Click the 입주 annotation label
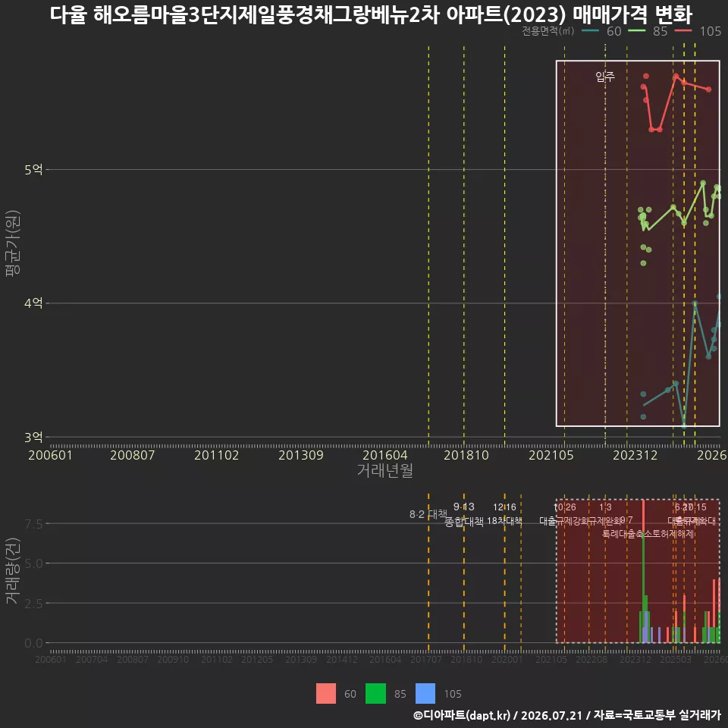728x728 pixels. click(x=605, y=76)
